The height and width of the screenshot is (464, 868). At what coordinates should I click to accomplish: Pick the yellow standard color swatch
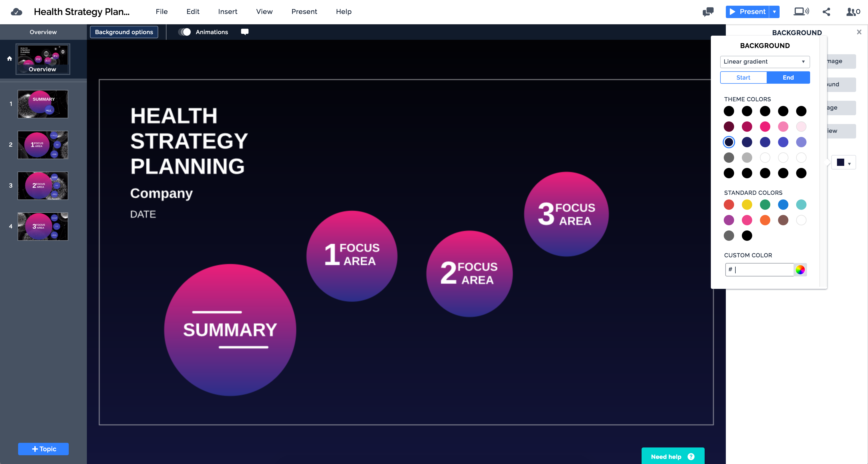coord(747,205)
